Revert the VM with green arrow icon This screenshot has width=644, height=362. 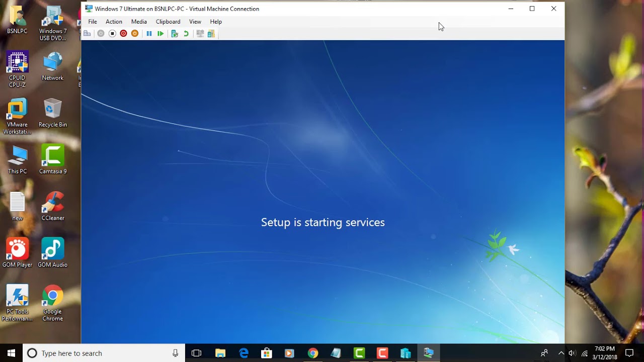coord(186,34)
